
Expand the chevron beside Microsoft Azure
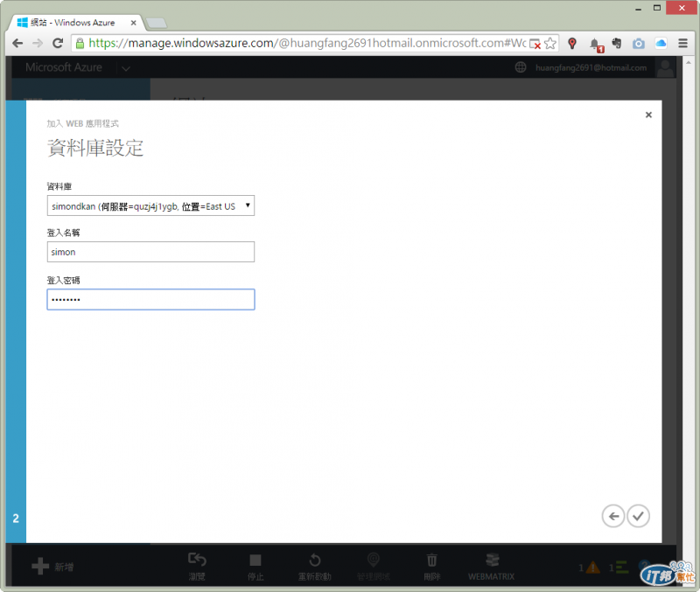[x=126, y=68]
